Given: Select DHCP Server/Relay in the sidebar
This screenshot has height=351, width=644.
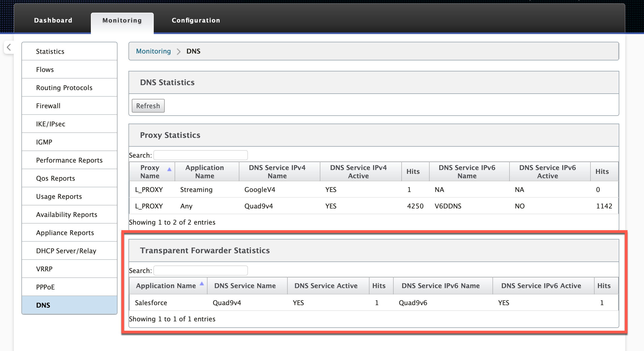Looking at the screenshot, I should (x=69, y=251).
